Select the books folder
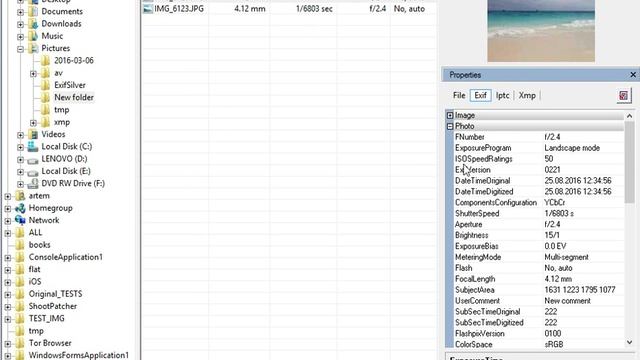 point(40,244)
